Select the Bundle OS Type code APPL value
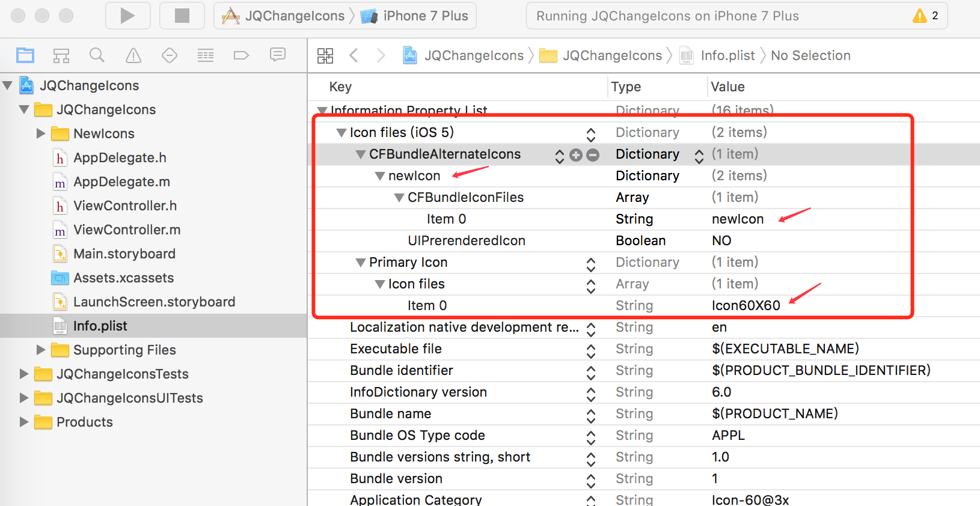 pyautogui.click(x=728, y=435)
